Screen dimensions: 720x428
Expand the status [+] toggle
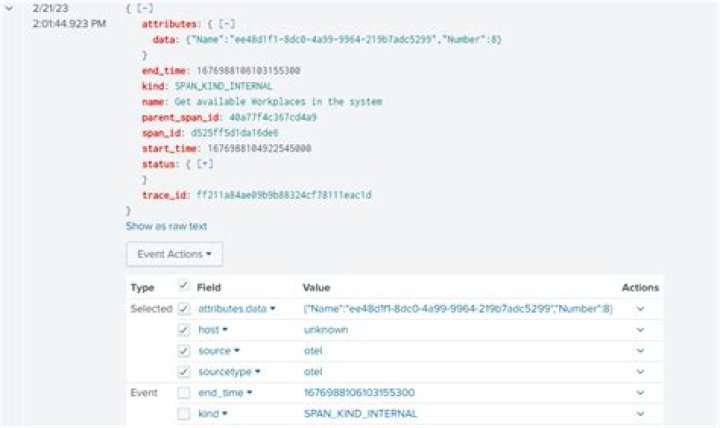(x=205, y=164)
